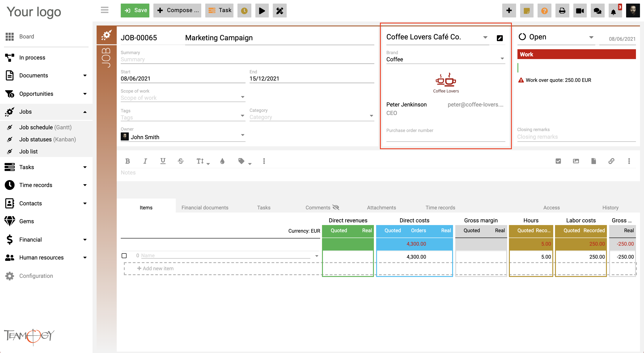Click the Summary input field
Viewport: 644px width, 353px height.
[x=247, y=59]
